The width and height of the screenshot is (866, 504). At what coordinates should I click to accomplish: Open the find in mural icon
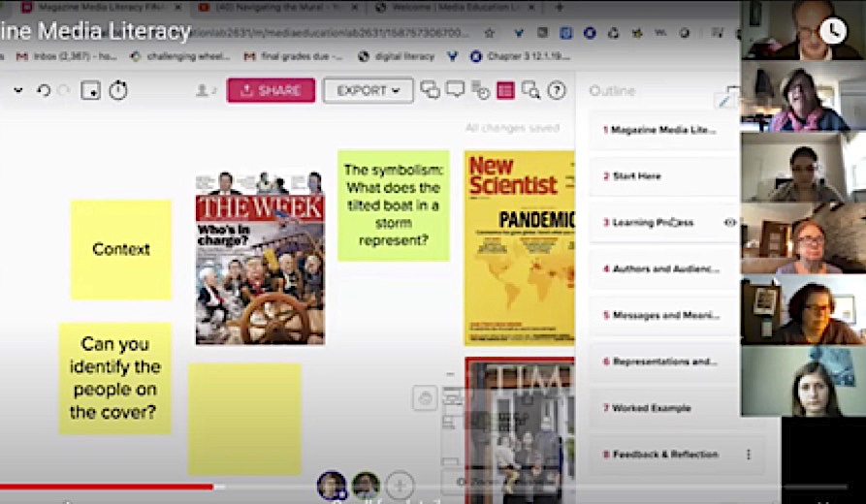(x=530, y=90)
